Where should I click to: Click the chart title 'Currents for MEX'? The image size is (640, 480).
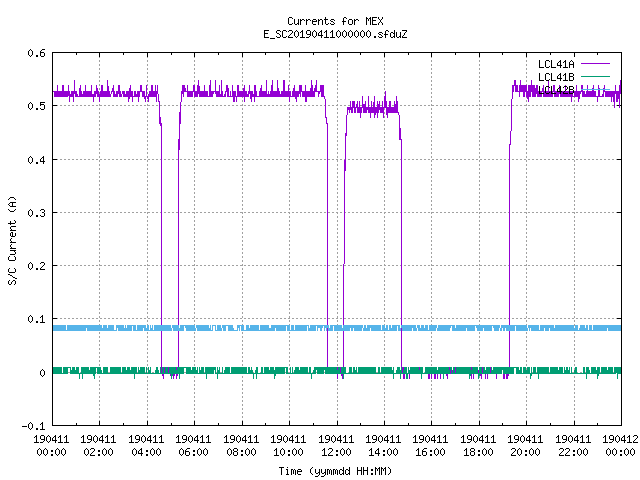335,21
